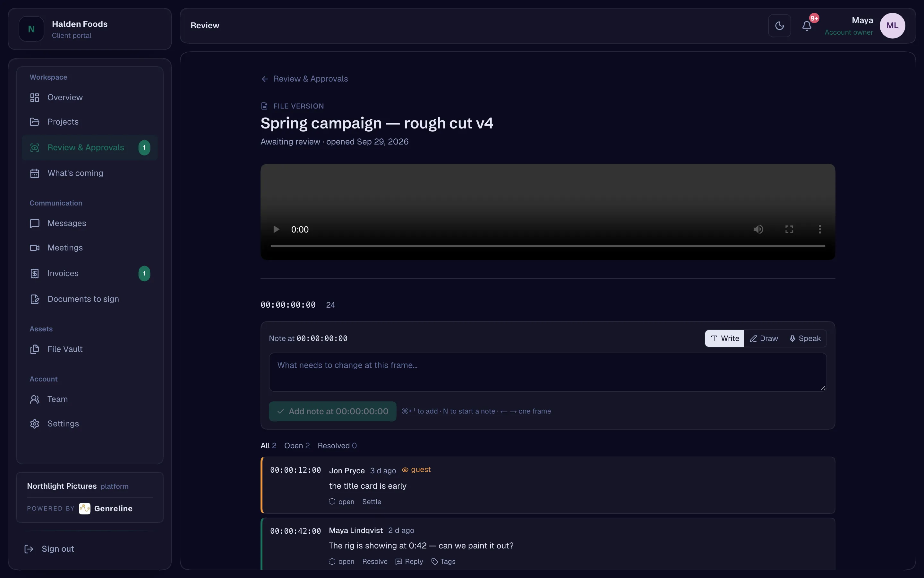This screenshot has height=578, width=924.
Task: Open Invoices in the sidebar
Action: pyautogui.click(x=90, y=273)
